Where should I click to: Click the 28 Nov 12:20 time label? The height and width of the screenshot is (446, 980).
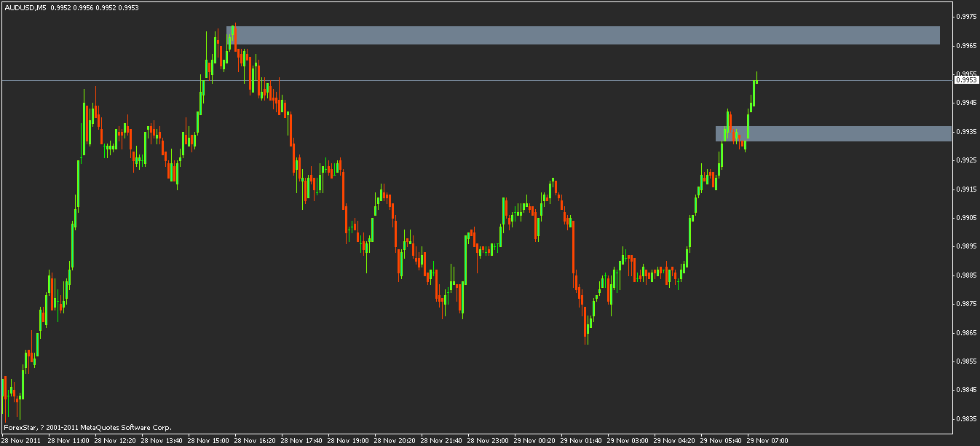(115, 441)
